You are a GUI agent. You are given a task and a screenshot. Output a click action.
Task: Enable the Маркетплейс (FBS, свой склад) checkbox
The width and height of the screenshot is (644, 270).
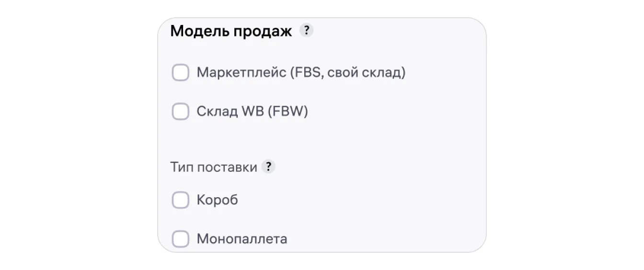pyautogui.click(x=181, y=73)
